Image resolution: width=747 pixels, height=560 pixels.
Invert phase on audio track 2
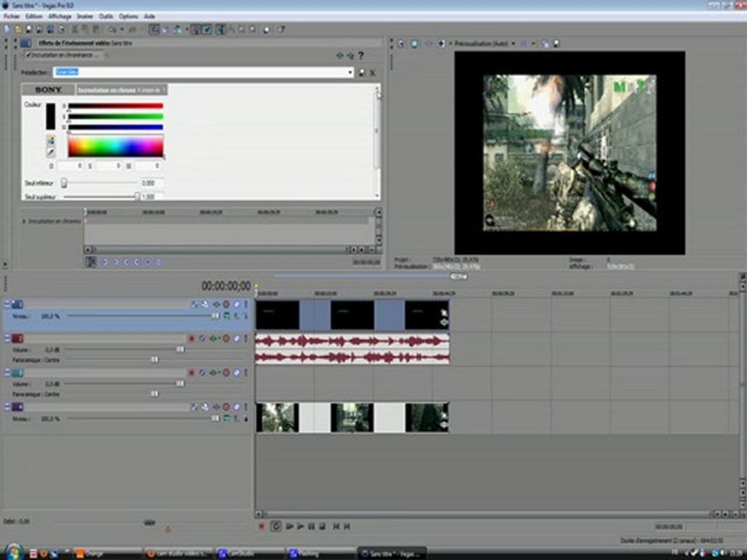[x=202, y=338]
